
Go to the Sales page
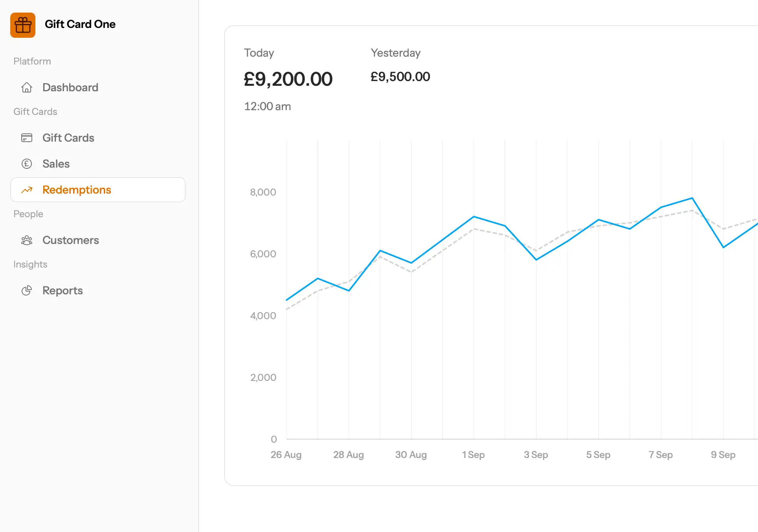click(56, 164)
